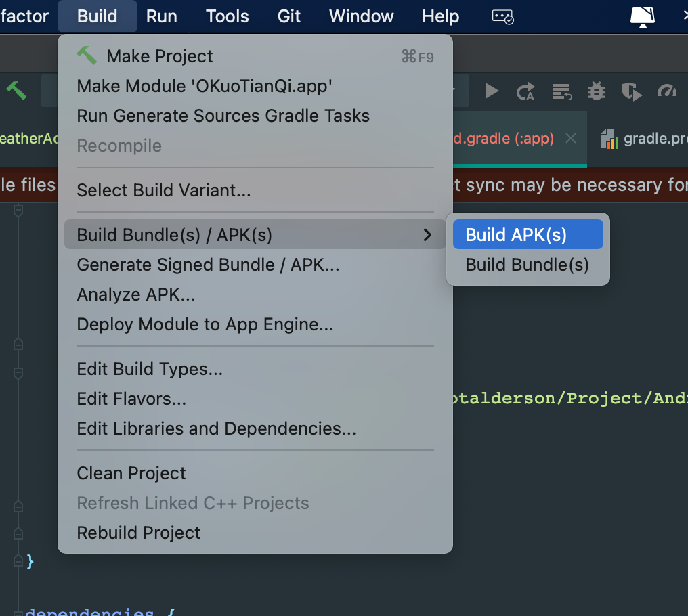The height and width of the screenshot is (616, 688).
Task: Open the Window menu
Action: coord(361,16)
